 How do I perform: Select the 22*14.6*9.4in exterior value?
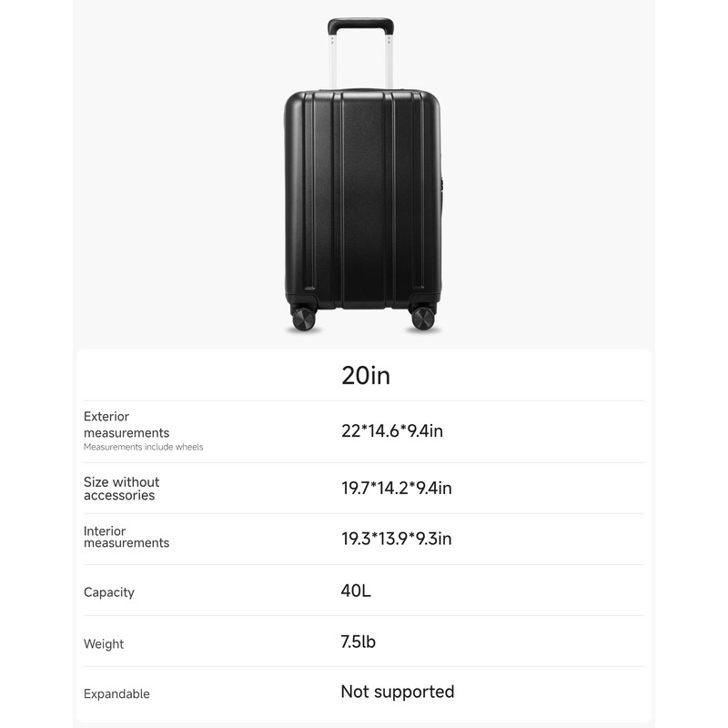click(x=392, y=431)
